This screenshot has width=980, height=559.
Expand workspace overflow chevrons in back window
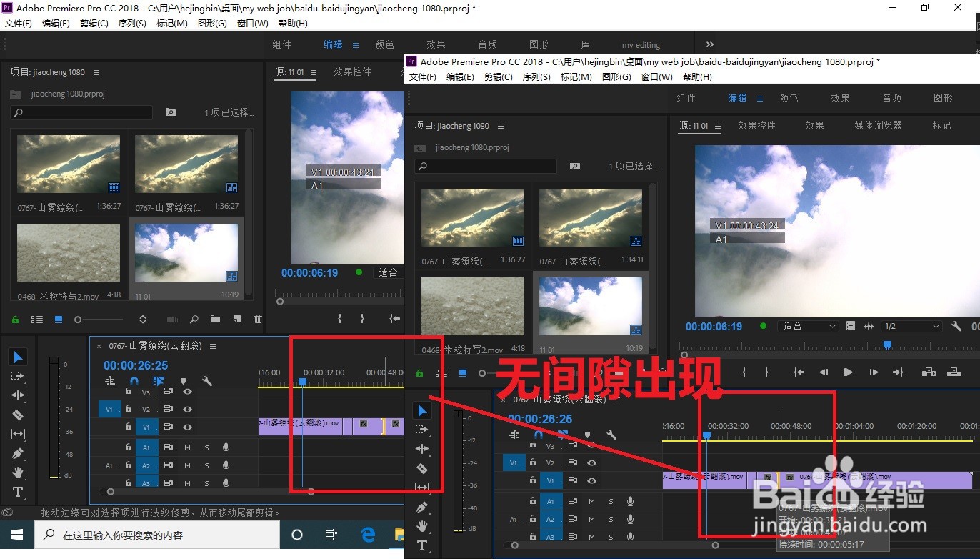click(x=709, y=44)
